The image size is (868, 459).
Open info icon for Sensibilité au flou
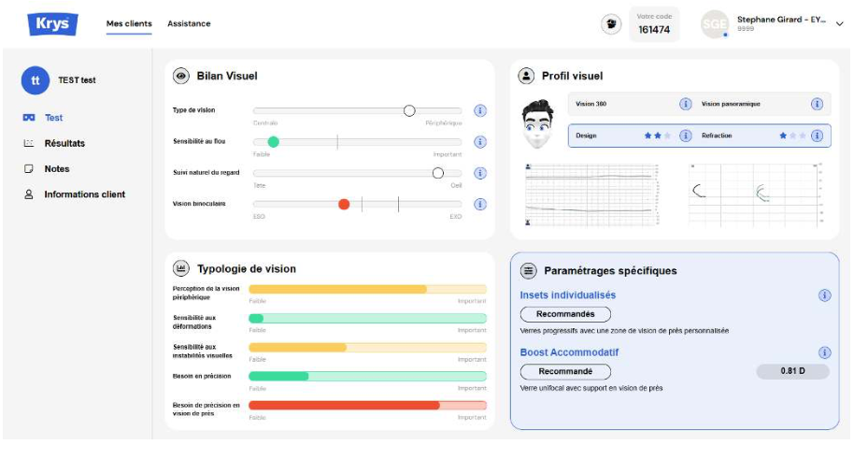click(x=480, y=142)
